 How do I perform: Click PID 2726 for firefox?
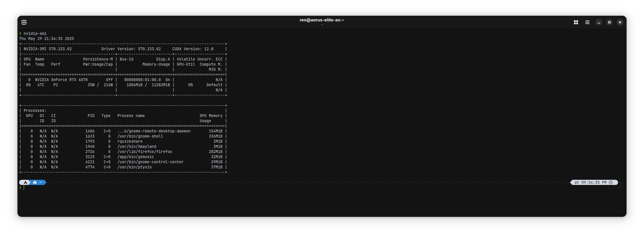coord(90,152)
